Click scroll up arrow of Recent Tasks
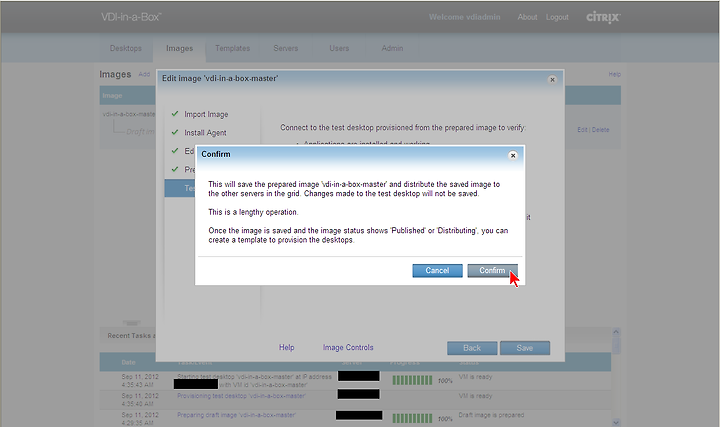720x427 pixels. tap(616, 331)
